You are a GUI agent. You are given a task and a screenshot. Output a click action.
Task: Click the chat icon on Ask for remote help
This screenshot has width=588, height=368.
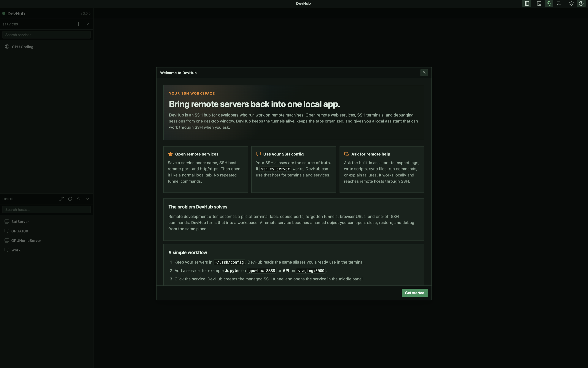(x=346, y=154)
